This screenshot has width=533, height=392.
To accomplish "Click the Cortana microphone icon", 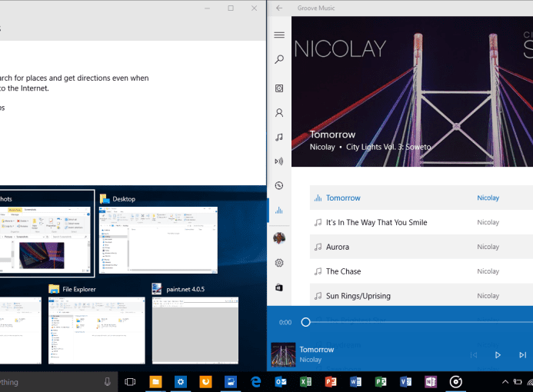I will coord(108,382).
